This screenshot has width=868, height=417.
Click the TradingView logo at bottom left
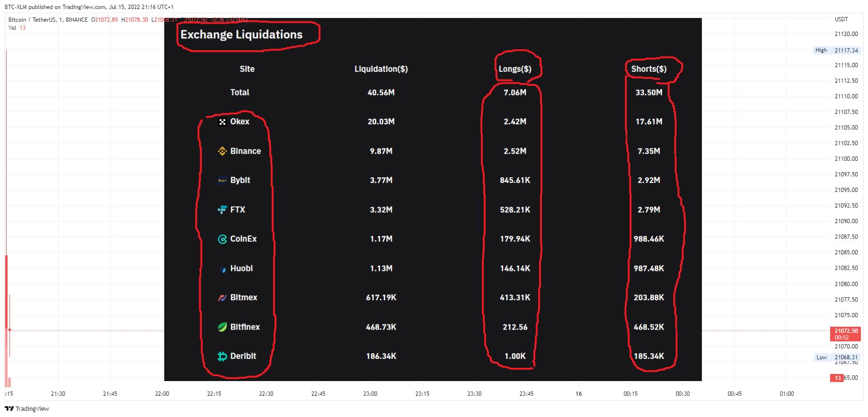27,409
